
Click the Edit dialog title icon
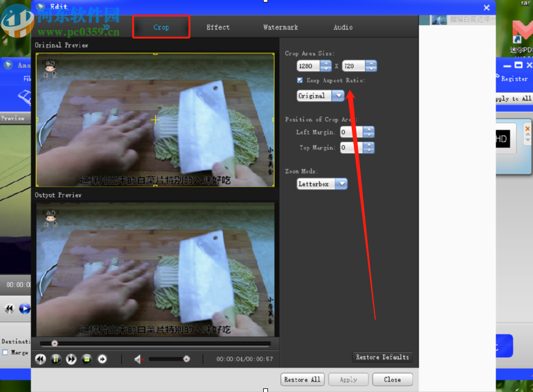tap(41, 7)
